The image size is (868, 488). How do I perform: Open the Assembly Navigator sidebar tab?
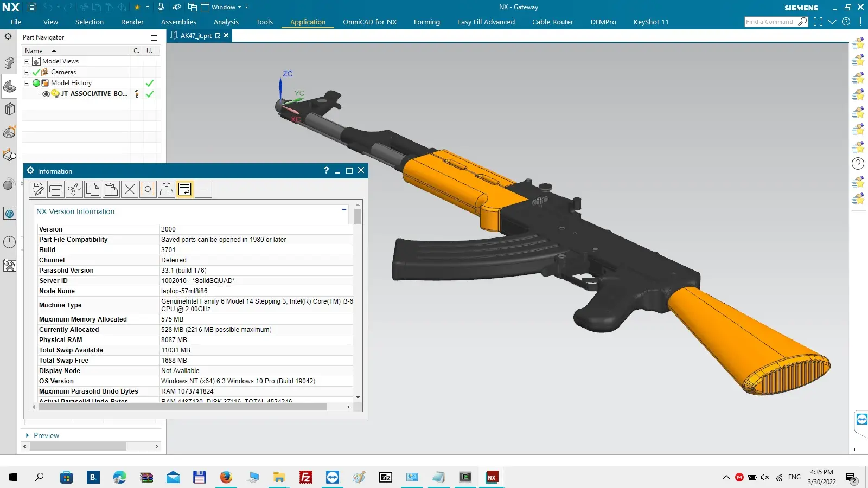click(x=9, y=63)
